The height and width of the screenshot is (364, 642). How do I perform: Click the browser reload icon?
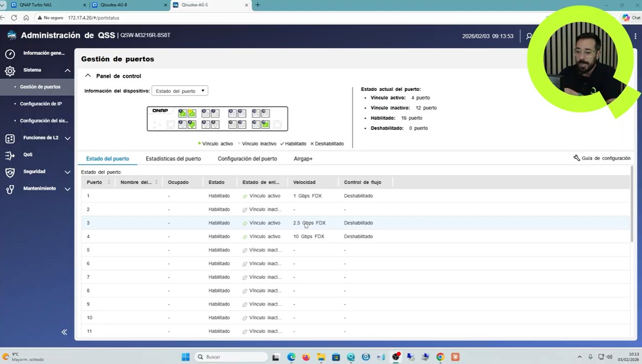[14, 17]
